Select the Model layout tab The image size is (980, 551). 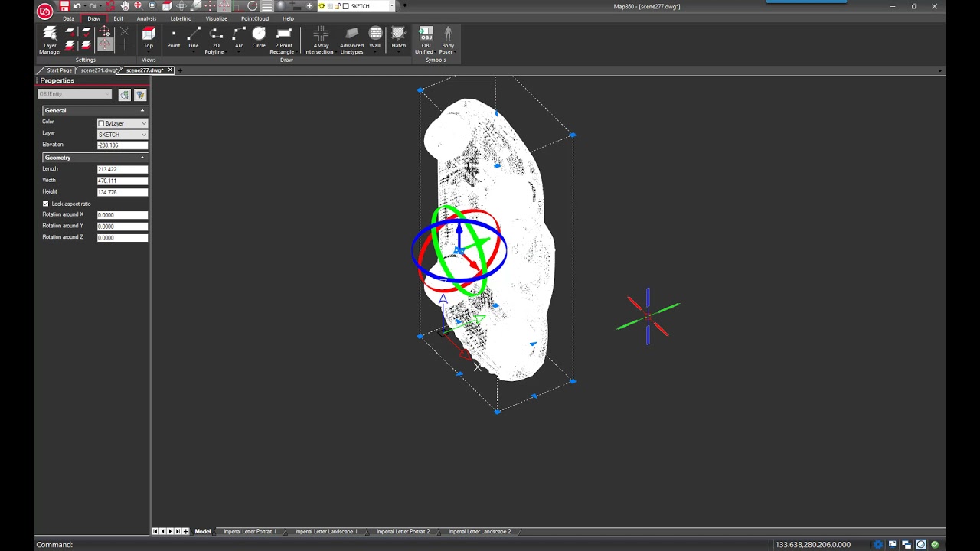tap(202, 531)
